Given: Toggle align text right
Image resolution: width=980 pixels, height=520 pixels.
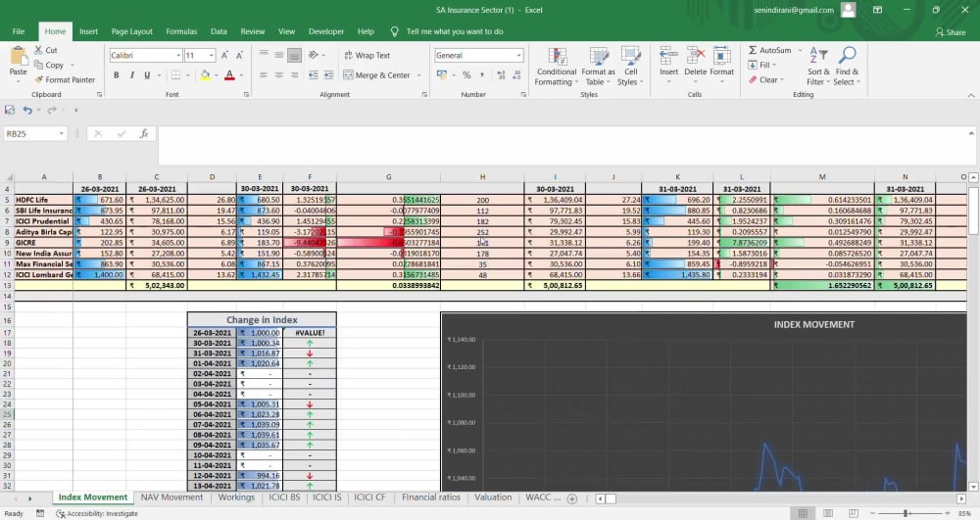Looking at the screenshot, I should click(x=294, y=74).
